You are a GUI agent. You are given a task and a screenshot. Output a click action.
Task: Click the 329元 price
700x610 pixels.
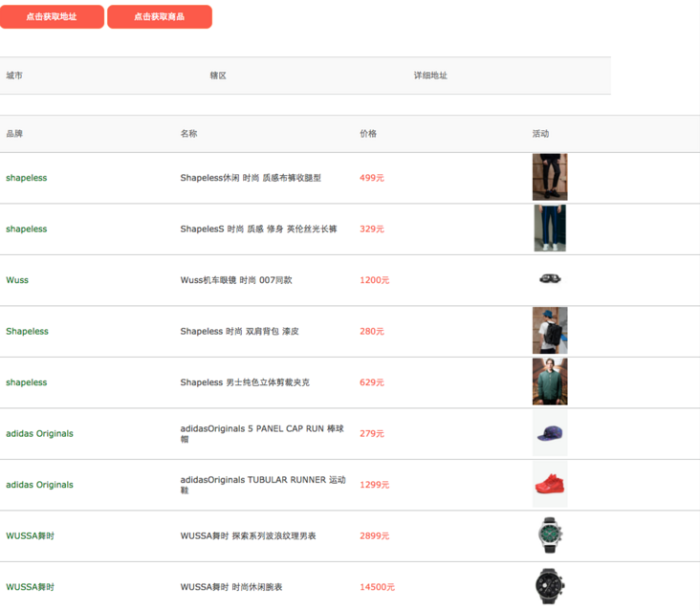click(x=372, y=229)
